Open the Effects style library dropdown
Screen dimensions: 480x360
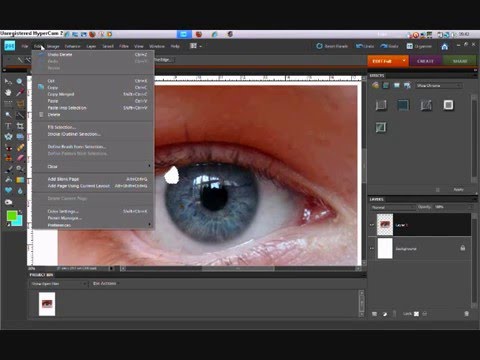[439, 86]
